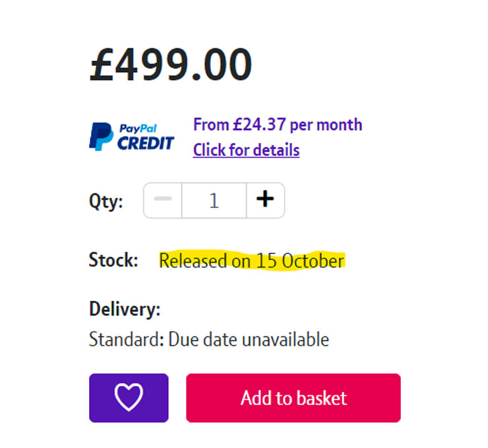Click the highlighted Released on 15 October text

tap(251, 261)
